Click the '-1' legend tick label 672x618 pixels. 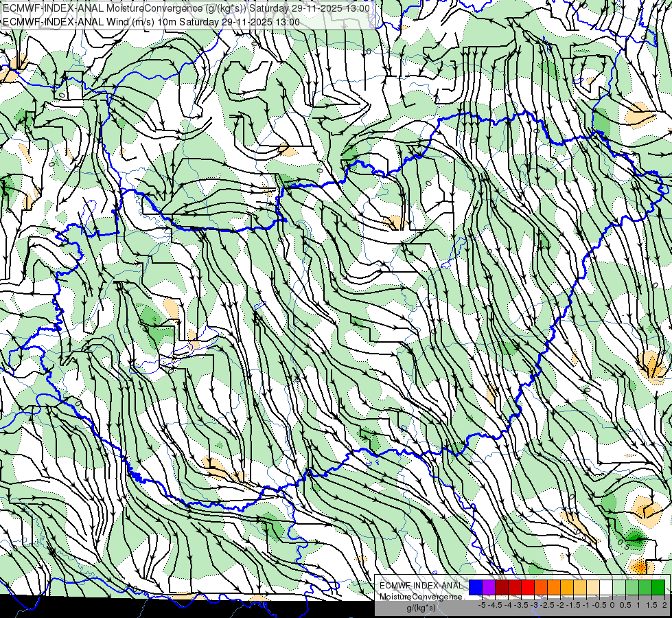coord(586,605)
